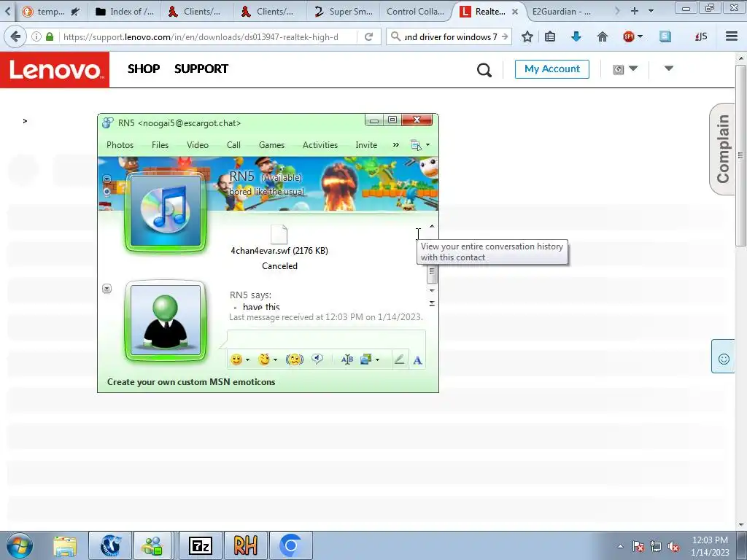This screenshot has width=747, height=560.
Task: Go to the browser home page icon
Action: point(602,36)
